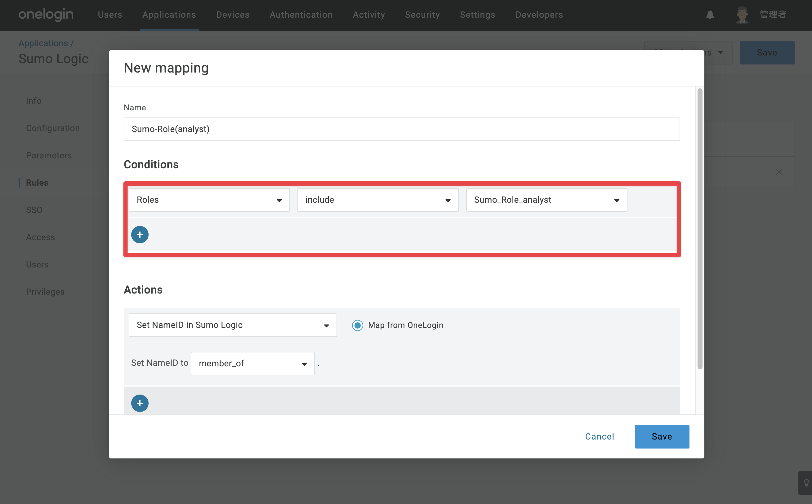Go to the Rules sidebar tab
The width and height of the screenshot is (812, 504).
37,183
